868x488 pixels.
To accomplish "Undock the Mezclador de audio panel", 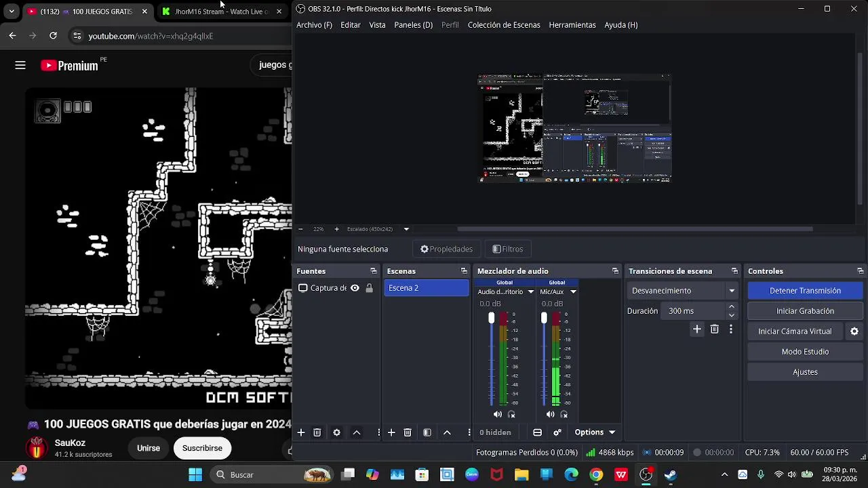I will point(615,271).
